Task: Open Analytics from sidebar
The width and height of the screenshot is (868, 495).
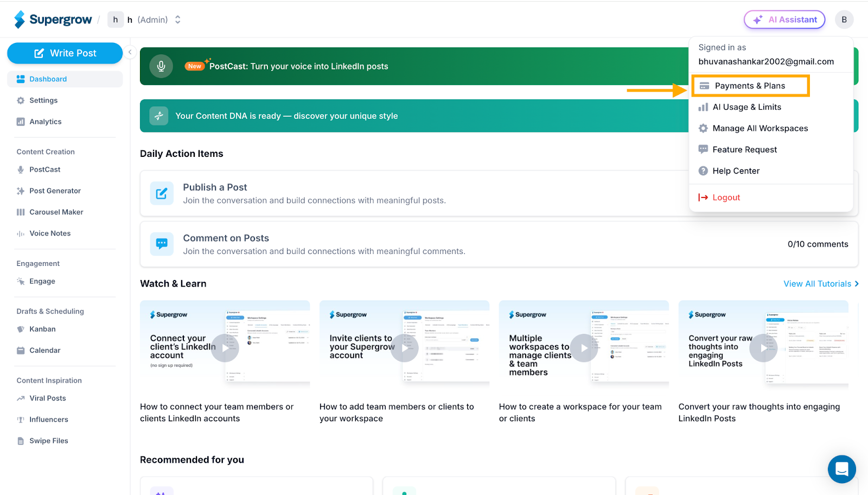Action: [65, 122]
